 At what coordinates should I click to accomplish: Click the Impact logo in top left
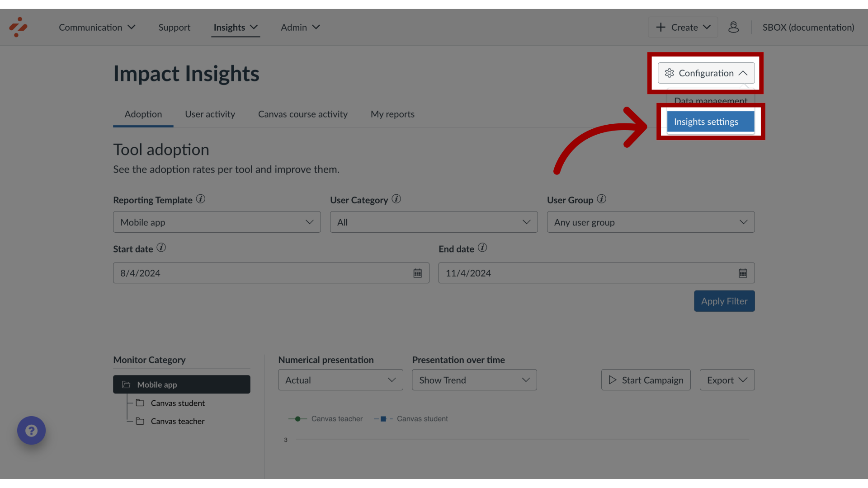pyautogui.click(x=19, y=27)
